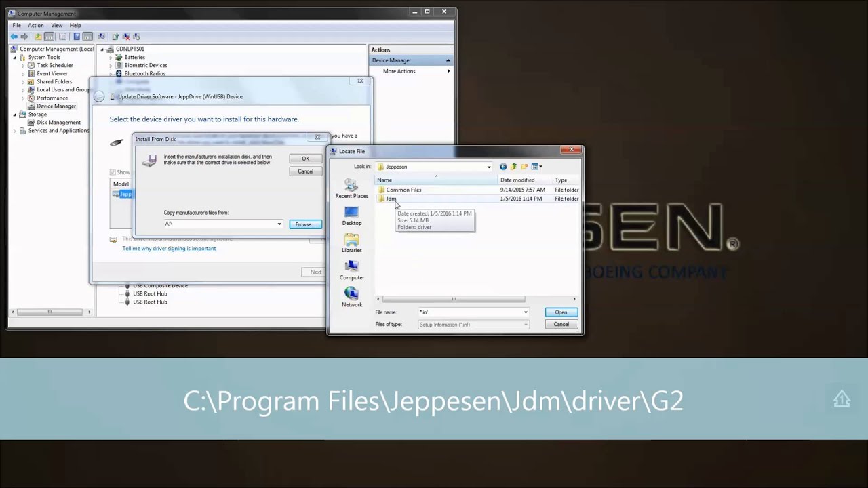Click Cancel in the Locate File dialog
This screenshot has height=488, width=868.
[x=561, y=324]
